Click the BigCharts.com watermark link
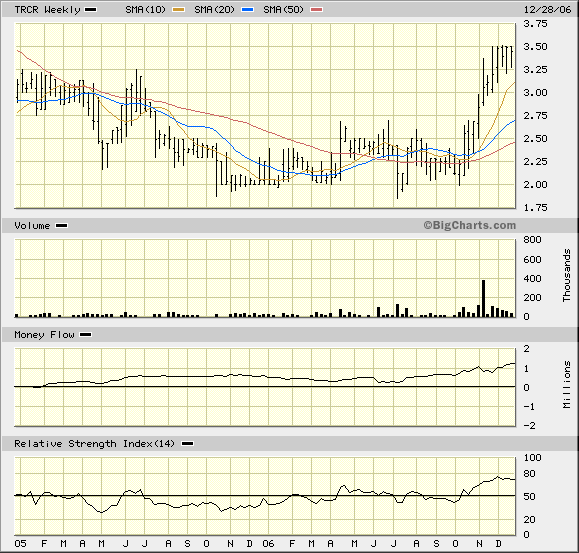This screenshot has width=579, height=553. [469, 225]
